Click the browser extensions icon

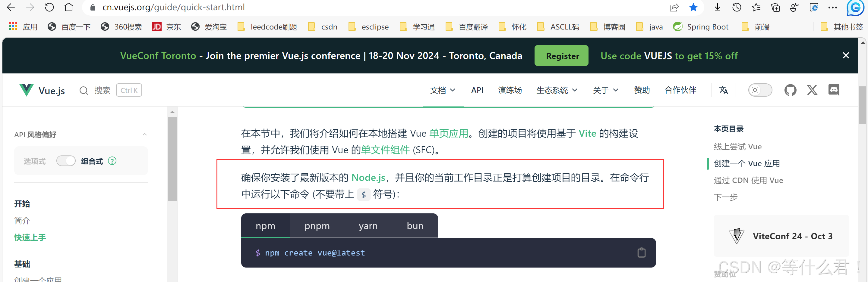tap(794, 8)
